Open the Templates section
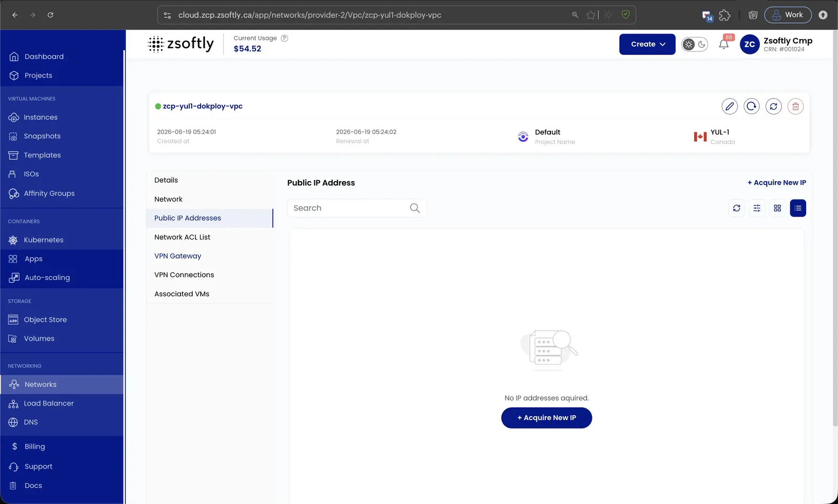Image resolution: width=838 pixels, height=504 pixels. (42, 155)
